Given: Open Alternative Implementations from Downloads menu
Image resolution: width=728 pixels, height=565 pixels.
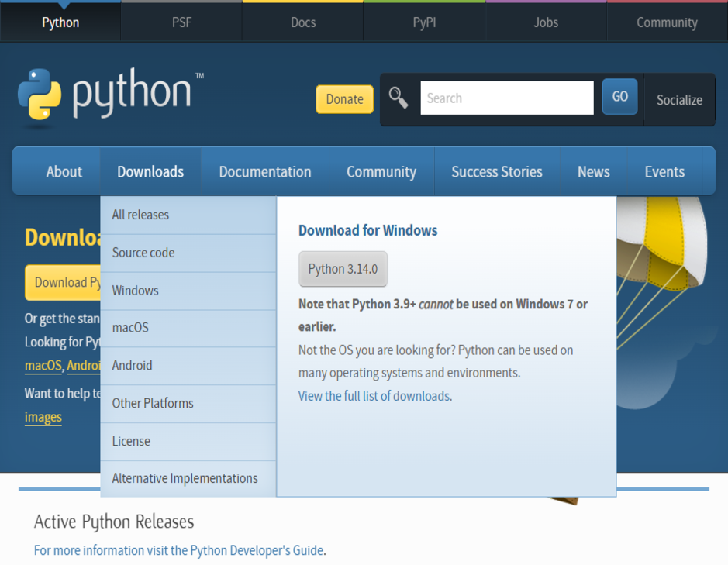Looking at the screenshot, I should point(185,478).
